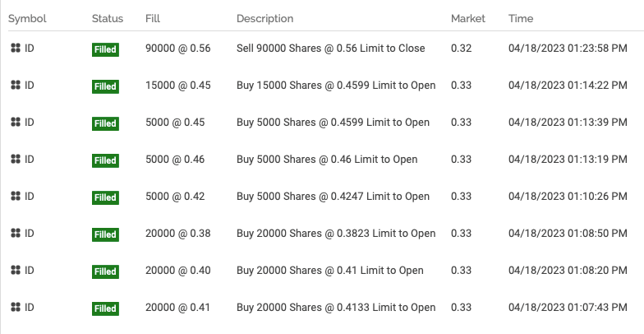Click the 01:07:43 PM timestamp cell
Viewport: 644px width, 334px height.
click(568, 308)
